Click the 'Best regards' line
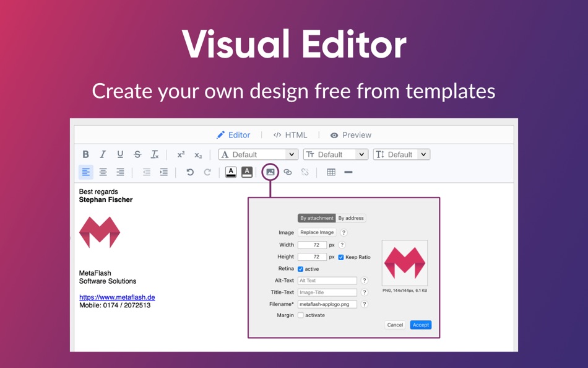 pyautogui.click(x=98, y=191)
